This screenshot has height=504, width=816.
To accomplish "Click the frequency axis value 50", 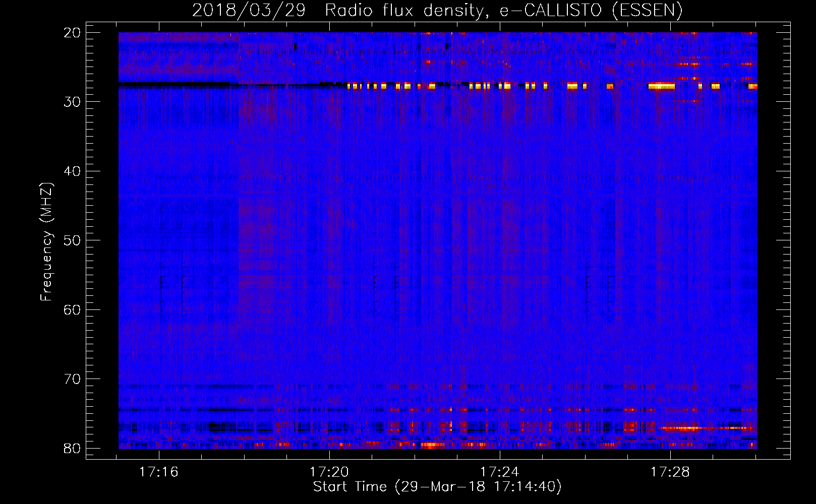I will pos(73,240).
